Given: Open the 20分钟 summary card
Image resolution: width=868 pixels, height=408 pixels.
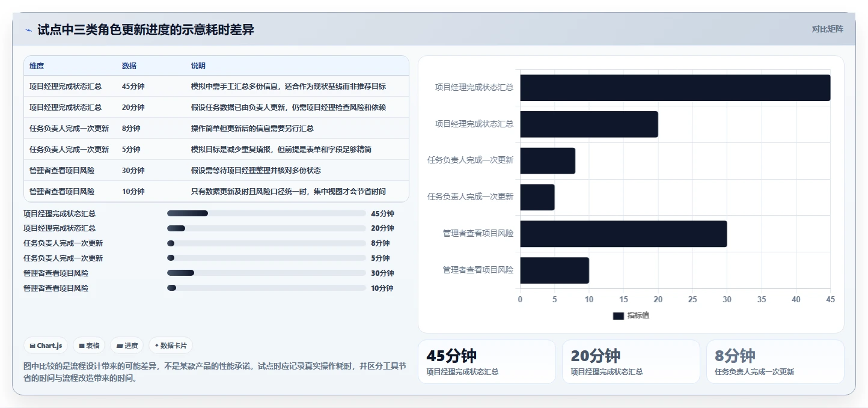Looking at the screenshot, I should tap(631, 362).
